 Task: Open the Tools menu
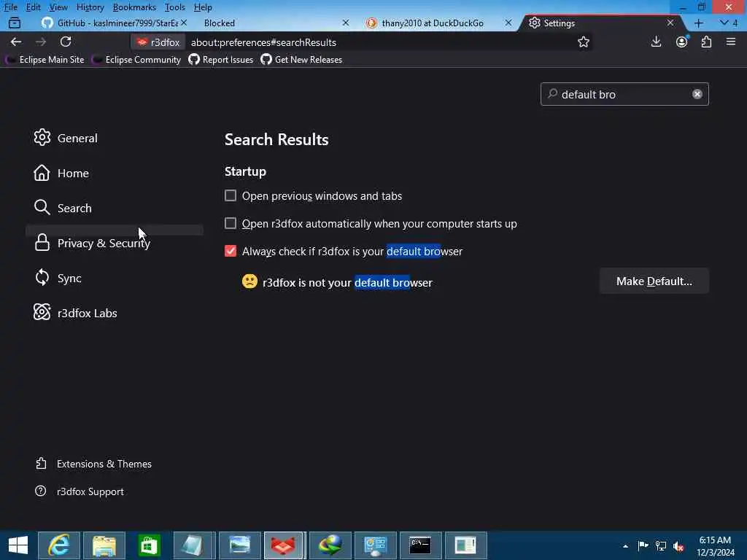(175, 7)
